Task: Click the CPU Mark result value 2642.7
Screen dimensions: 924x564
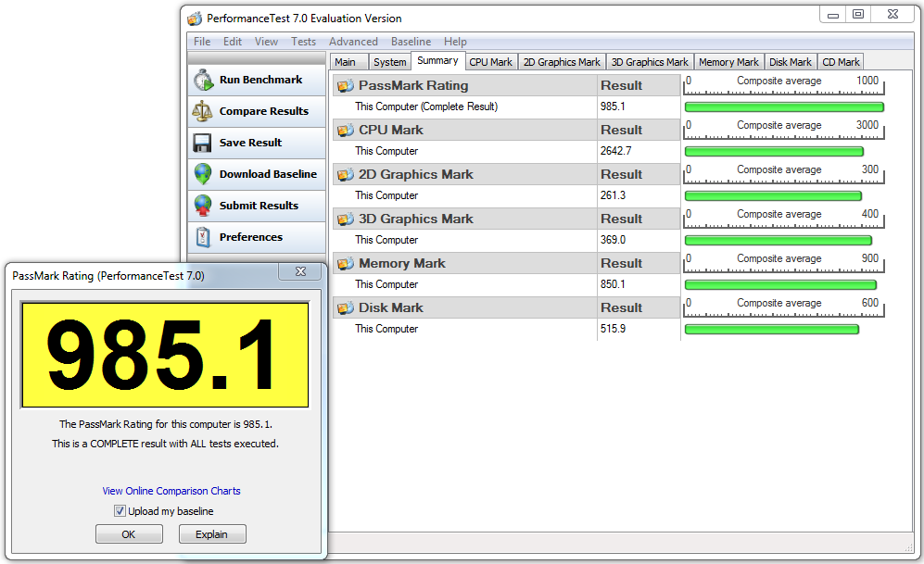Action: pos(615,151)
